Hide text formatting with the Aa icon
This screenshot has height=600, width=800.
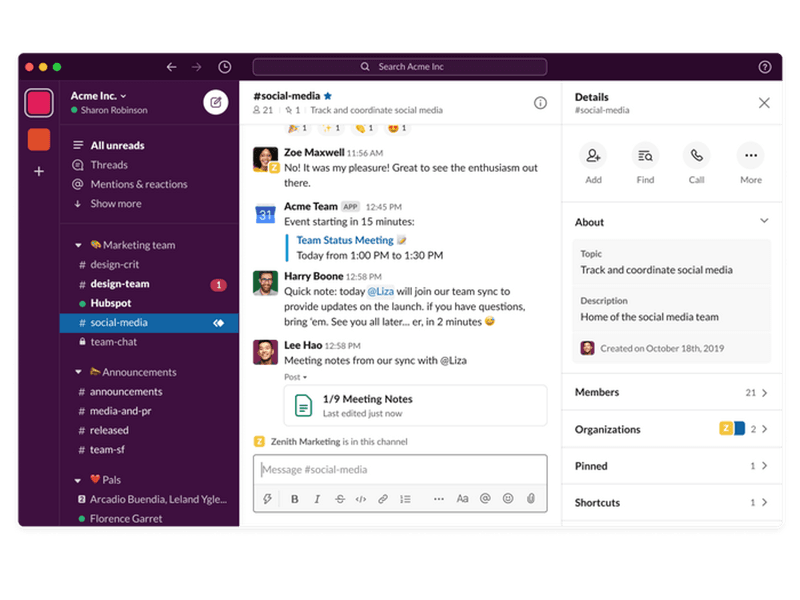[x=462, y=499]
